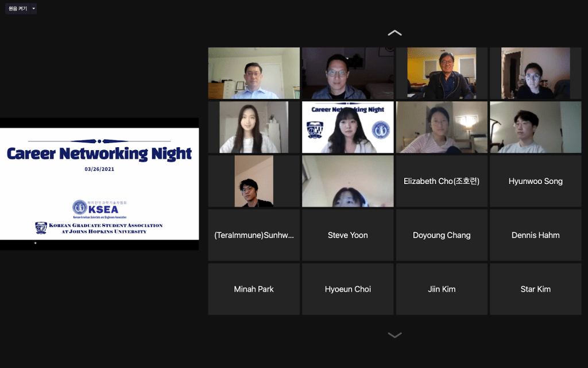
Task: Select Steve Yoon's participant tile
Action: 347,235
